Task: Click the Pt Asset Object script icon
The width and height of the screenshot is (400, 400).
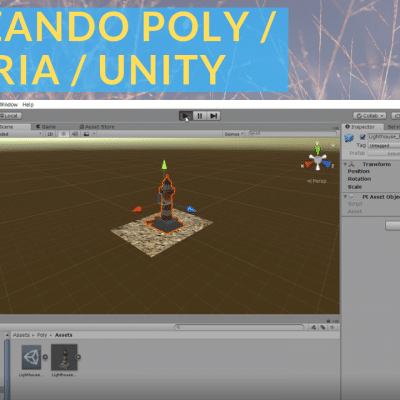Action: (x=351, y=197)
